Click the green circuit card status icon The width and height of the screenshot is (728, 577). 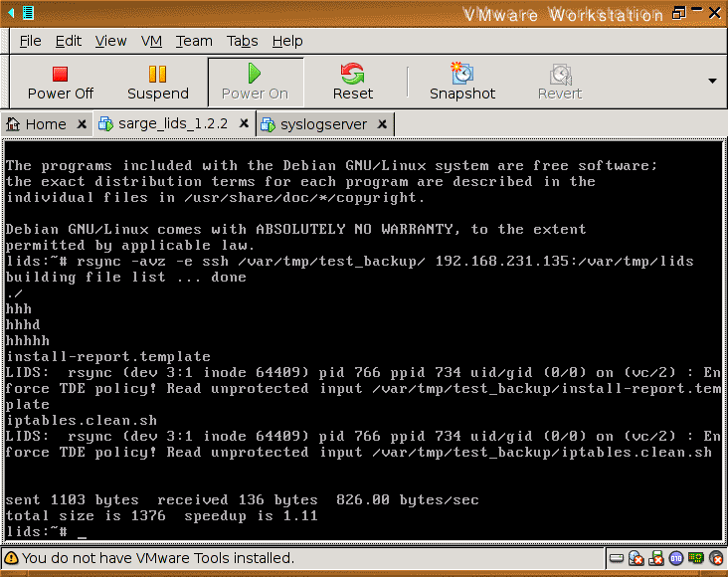[x=696, y=557]
